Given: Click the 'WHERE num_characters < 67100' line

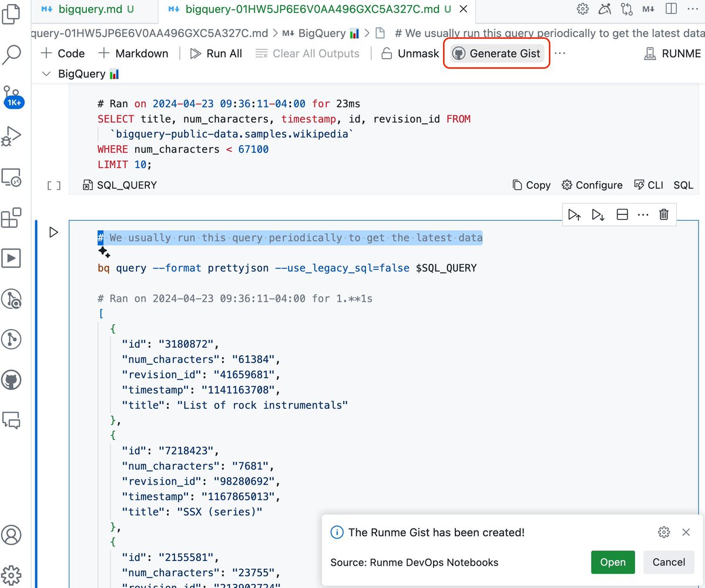Looking at the screenshot, I should pyautogui.click(x=183, y=149).
